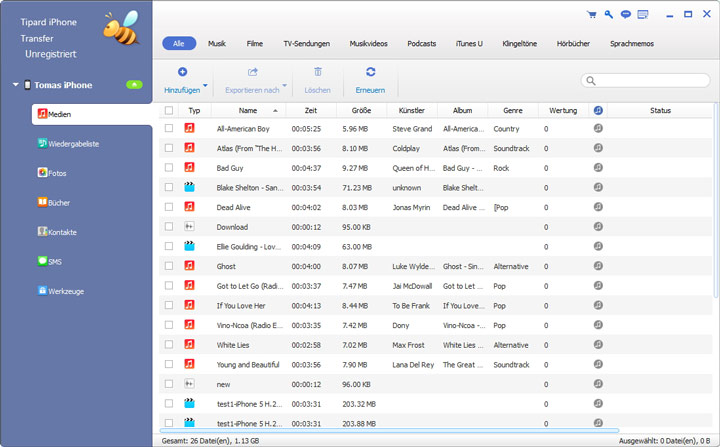The image size is (720, 447).
Task: Select the Vino-Ncoa track name
Action: coord(250,325)
